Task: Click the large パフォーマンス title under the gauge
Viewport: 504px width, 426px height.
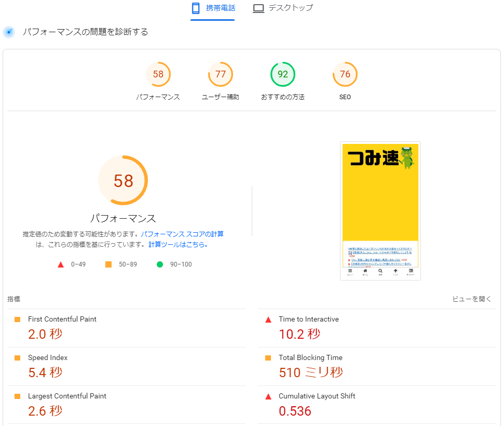Action: pos(123,219)
